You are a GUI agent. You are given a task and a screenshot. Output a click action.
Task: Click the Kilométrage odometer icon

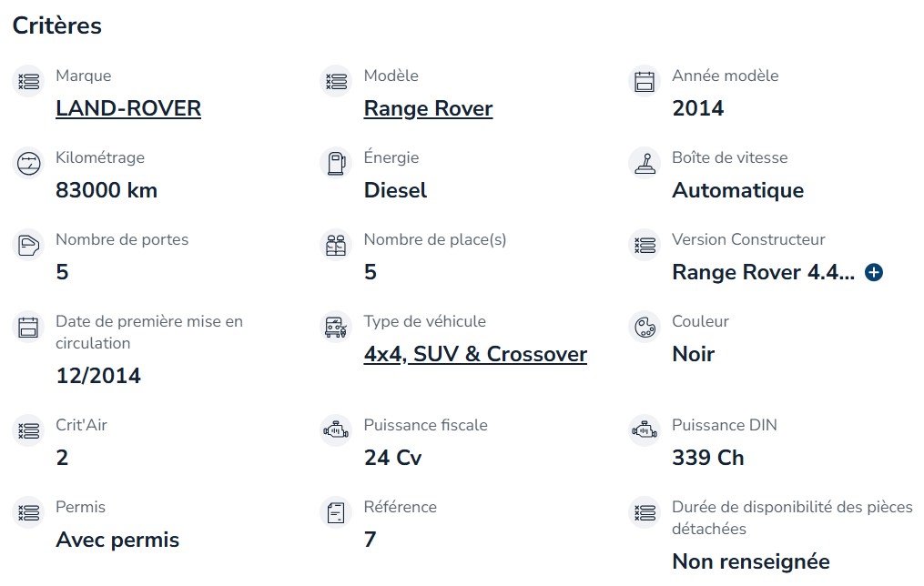pyautogui.click(x=28, y=163)
